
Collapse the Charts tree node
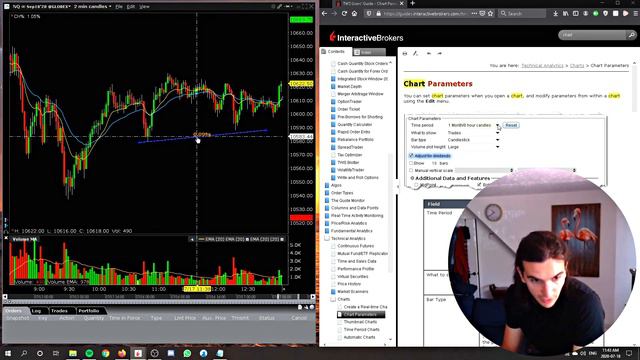pyautogui.click(x=333, y=299)
